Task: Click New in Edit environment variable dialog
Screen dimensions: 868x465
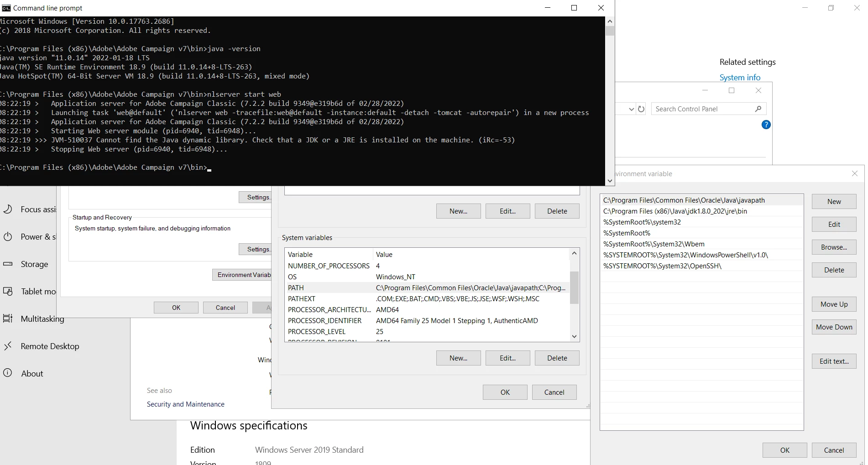Action: click(x=834, y=201)
